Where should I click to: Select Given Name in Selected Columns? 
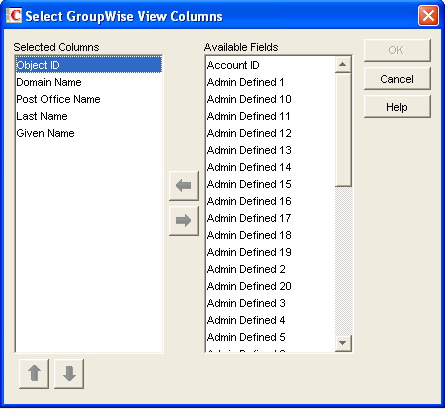click(89, 133)
